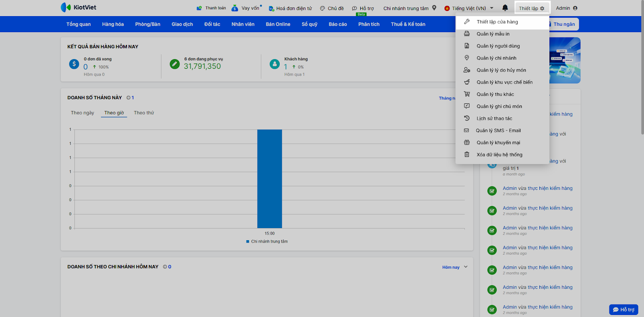This screenshot has height=317, width=644.
Task: Switch to the Theo ngày chart tab
Action: click(83, 113)
